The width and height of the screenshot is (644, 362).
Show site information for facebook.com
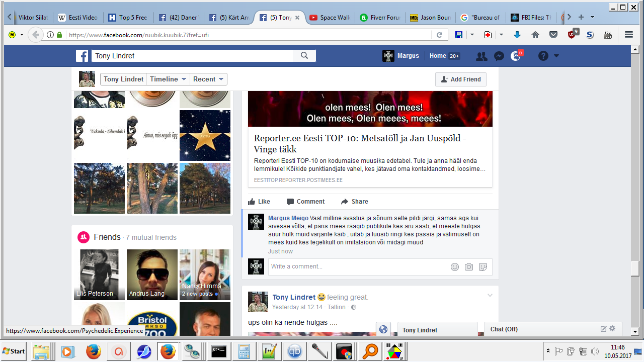tap(50, 35)
